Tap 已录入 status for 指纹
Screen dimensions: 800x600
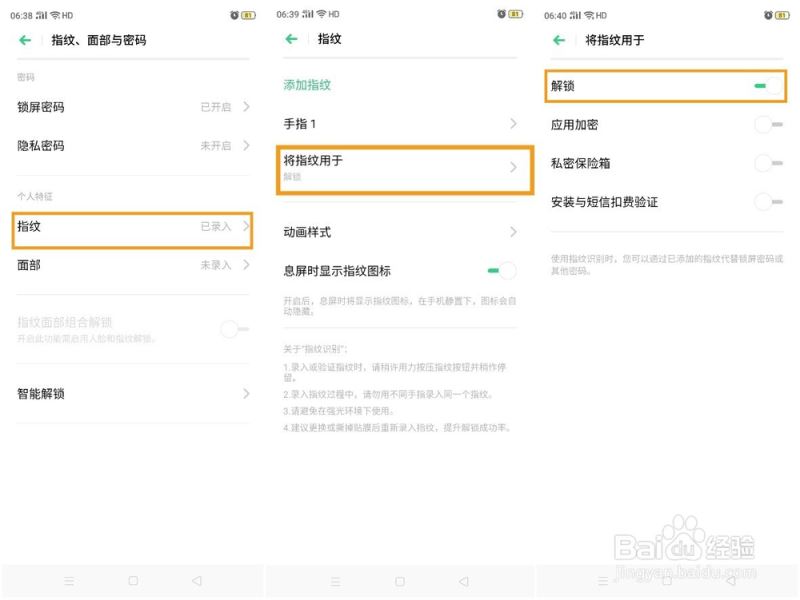pos(215,227)
